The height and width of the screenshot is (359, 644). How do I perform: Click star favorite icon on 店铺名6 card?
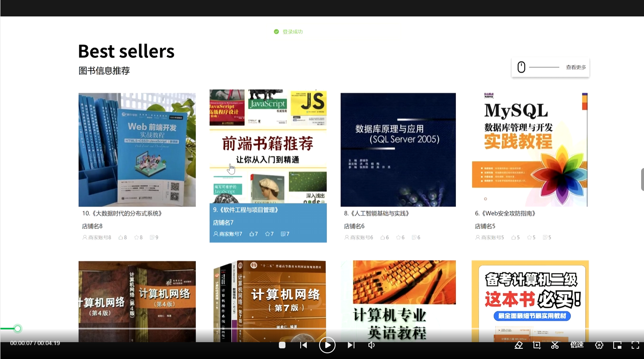[398, 237]
